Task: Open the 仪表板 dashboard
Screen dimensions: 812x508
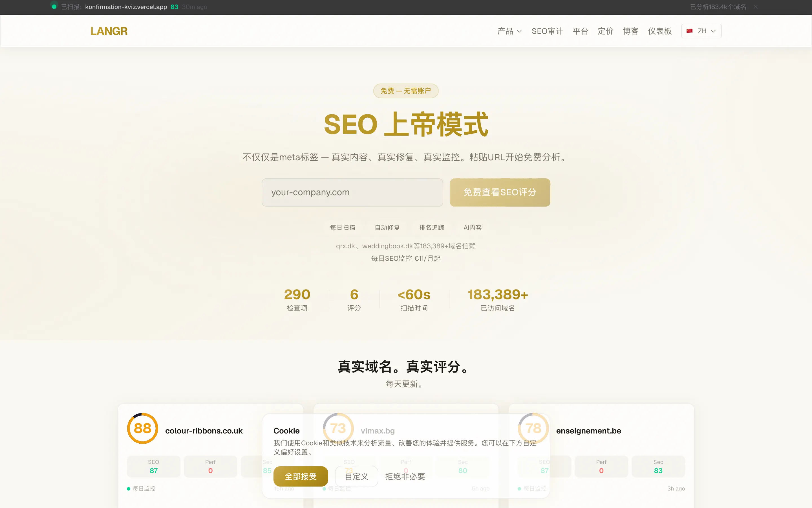Action: click(x=660, y=31)
